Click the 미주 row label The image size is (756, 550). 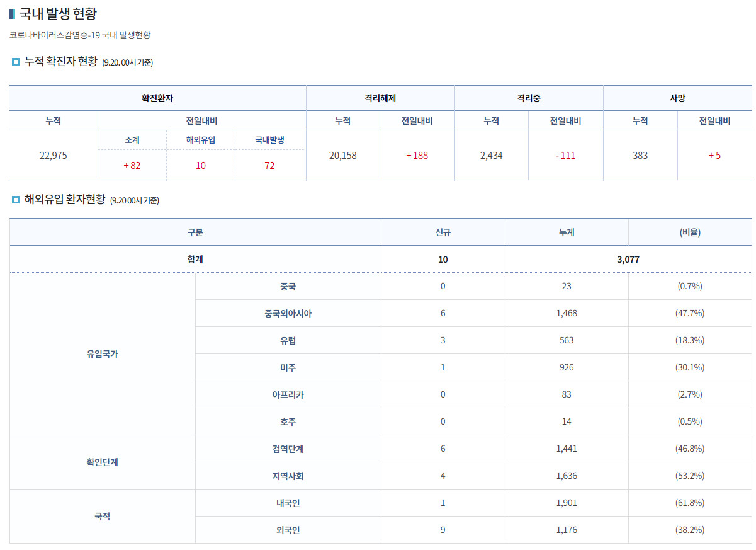pyautogui.click(x=288, y=367)
